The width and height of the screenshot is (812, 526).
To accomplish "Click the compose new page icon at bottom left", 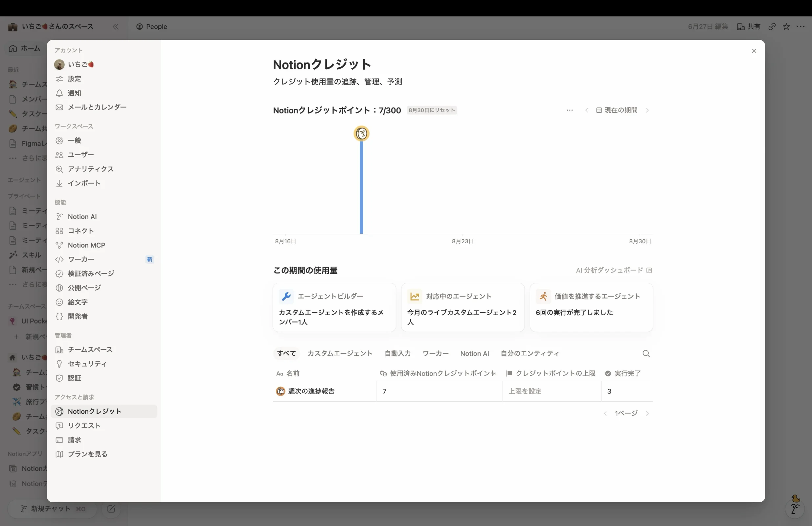I will (111, 509).
